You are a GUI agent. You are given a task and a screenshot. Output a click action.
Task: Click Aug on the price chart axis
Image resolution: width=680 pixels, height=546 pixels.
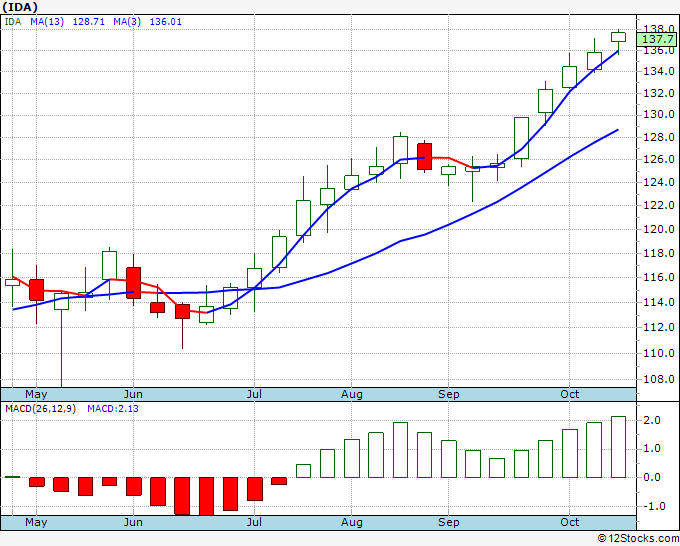(x=351, y=395)
